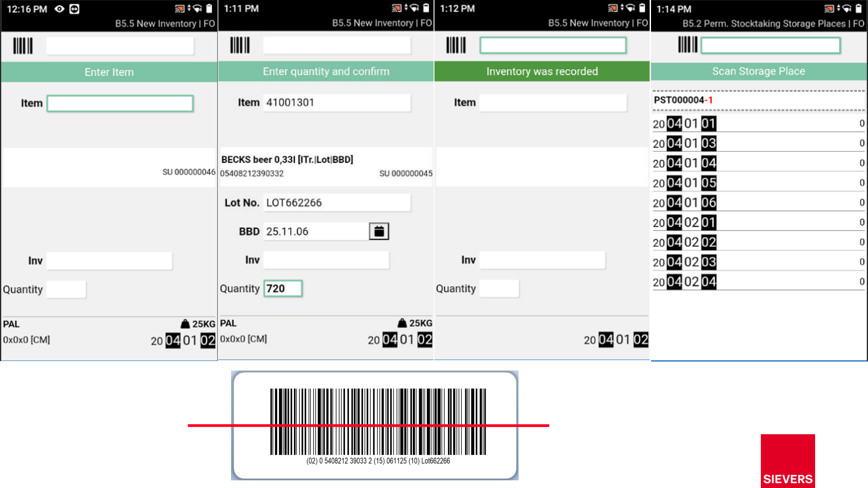Viewport: 868px width, 488px height.
Task: Tap 25KG weight icon on 12:16 PM screen
Action: [x=185, y=324]
